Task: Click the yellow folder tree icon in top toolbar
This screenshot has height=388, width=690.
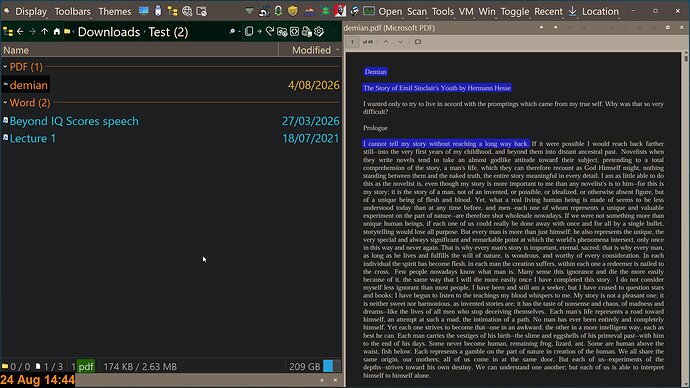Action: (172, 11)
